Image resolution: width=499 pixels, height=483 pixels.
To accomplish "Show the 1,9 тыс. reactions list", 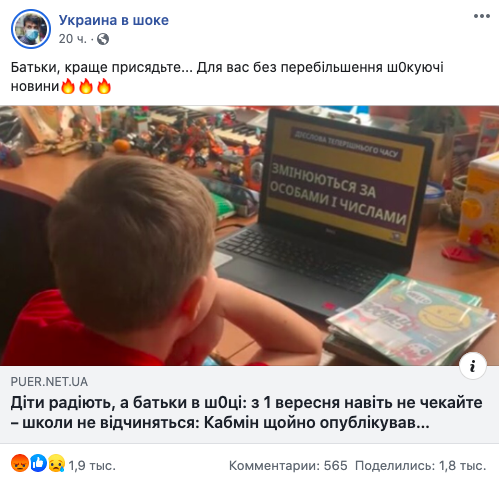I will [x=92, y=465].
